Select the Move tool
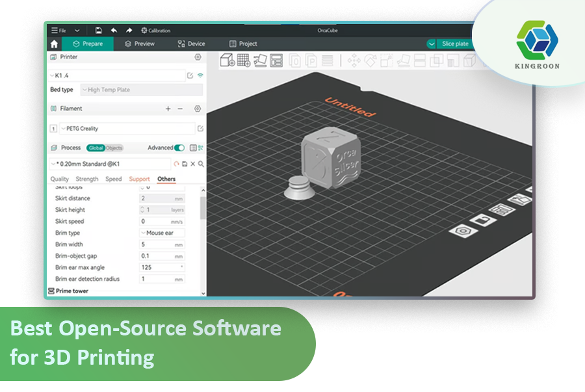 (356, 60)
